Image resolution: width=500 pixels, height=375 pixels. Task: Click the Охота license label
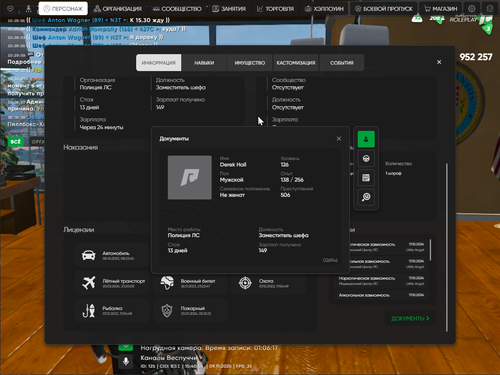(266, 281)
